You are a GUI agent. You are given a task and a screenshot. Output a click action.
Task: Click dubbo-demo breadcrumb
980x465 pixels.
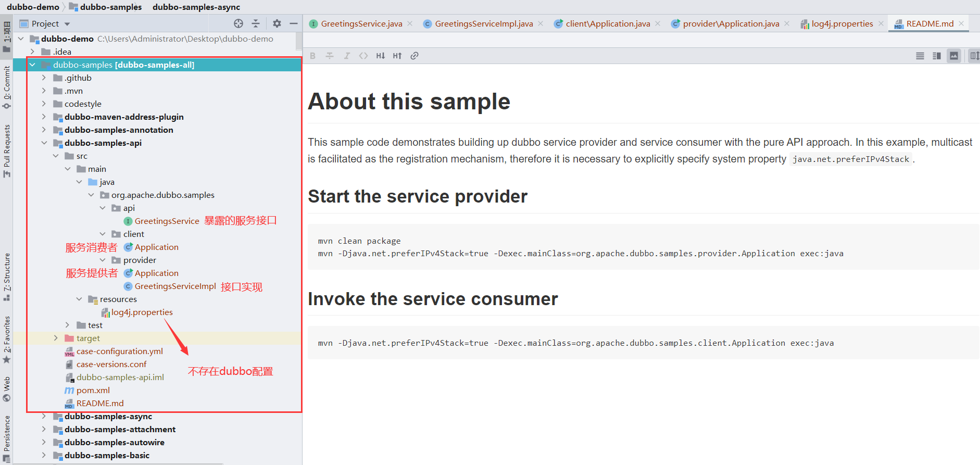point(33,7)
